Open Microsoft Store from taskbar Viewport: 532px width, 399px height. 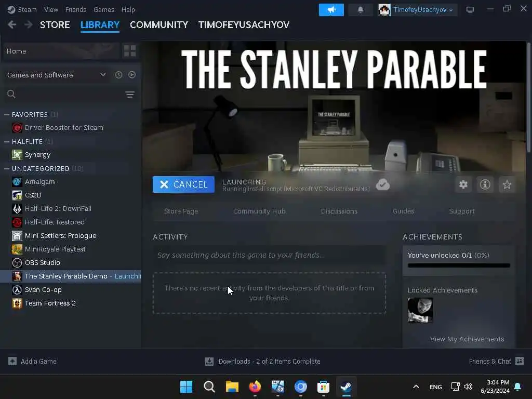click(x=323, y=387)
